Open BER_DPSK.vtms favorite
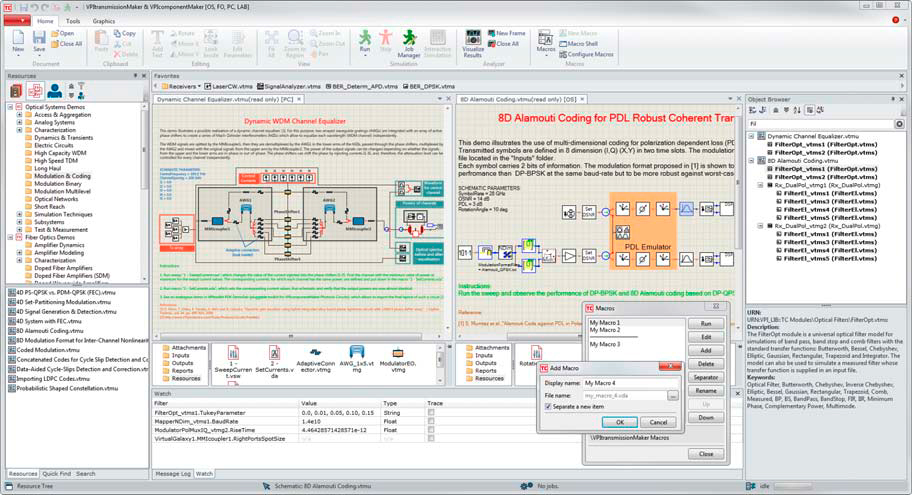 [x=429, y=87]
